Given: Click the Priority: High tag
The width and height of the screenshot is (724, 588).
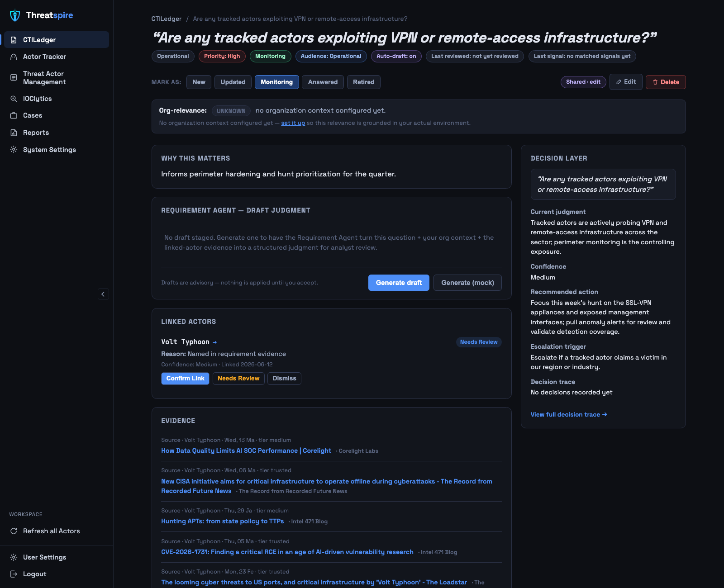Looking at the screenshot, I should 222,56.
